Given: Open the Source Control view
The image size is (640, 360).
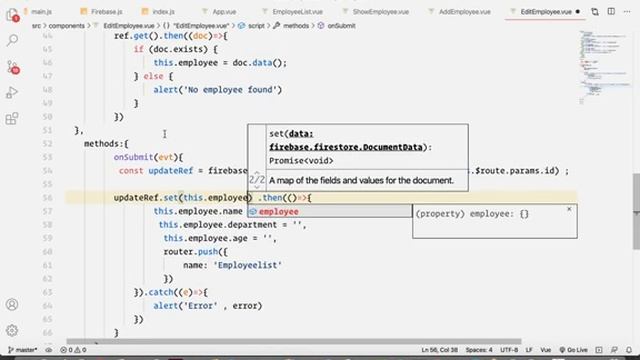Looking at the screenshot, I should tap(12, 67).
